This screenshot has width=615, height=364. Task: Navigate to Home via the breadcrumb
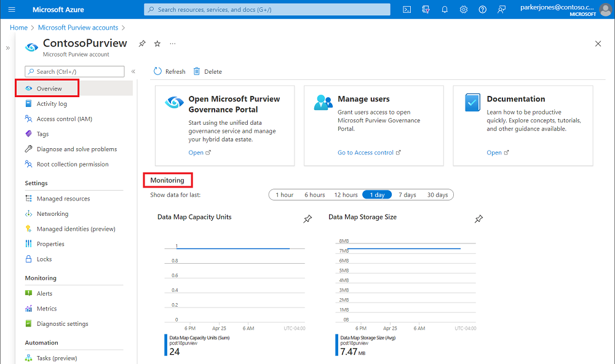pyautogui.click(x=18, y=27)
